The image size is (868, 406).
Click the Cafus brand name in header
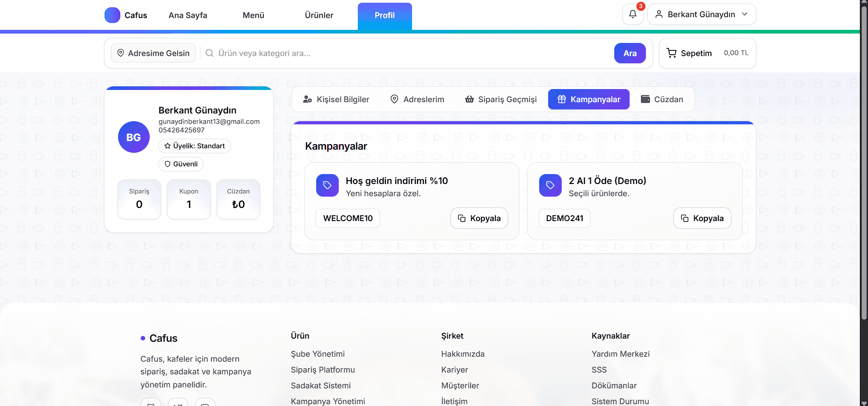[136, 15]
